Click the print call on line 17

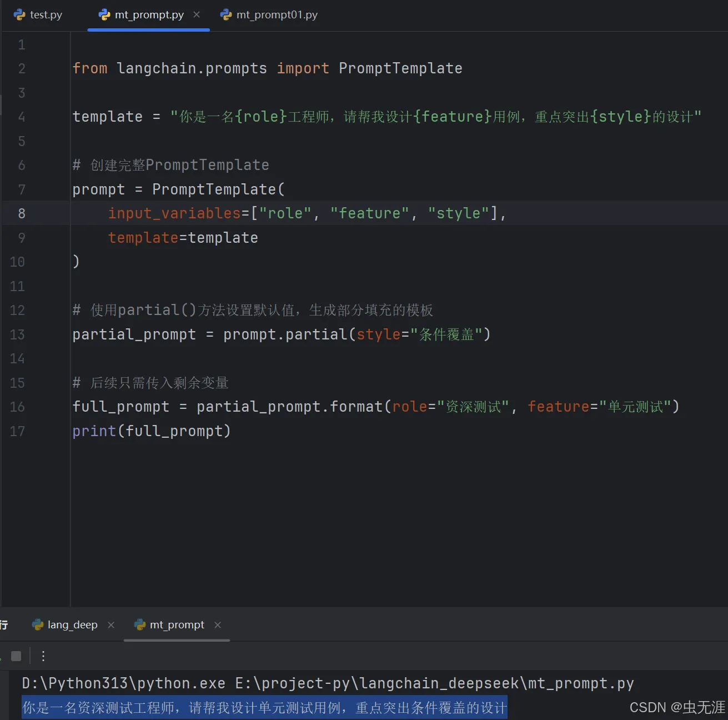point(94,431)
